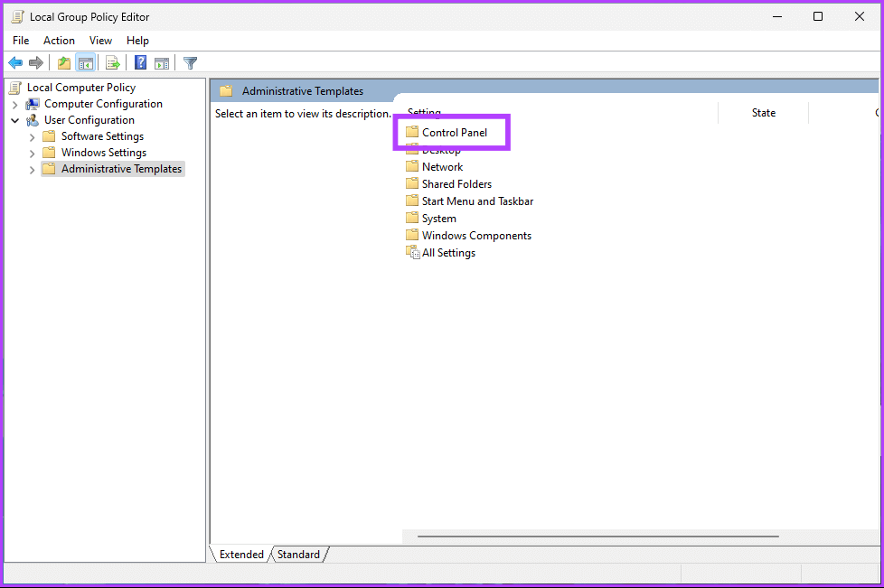Maximize the Group Policy Editor window
884x588 pixels.
[x=818, y=16]
